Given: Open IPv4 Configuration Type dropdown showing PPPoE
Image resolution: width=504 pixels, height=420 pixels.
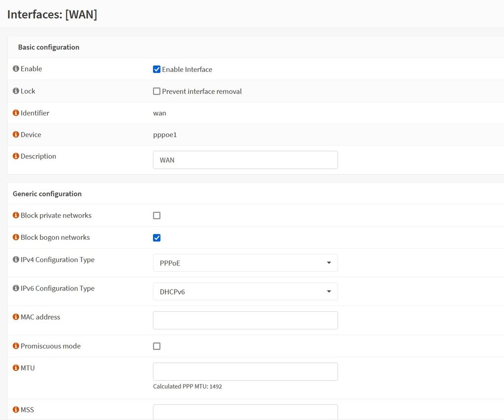Looking at the screenshot, I should point(245,263).
